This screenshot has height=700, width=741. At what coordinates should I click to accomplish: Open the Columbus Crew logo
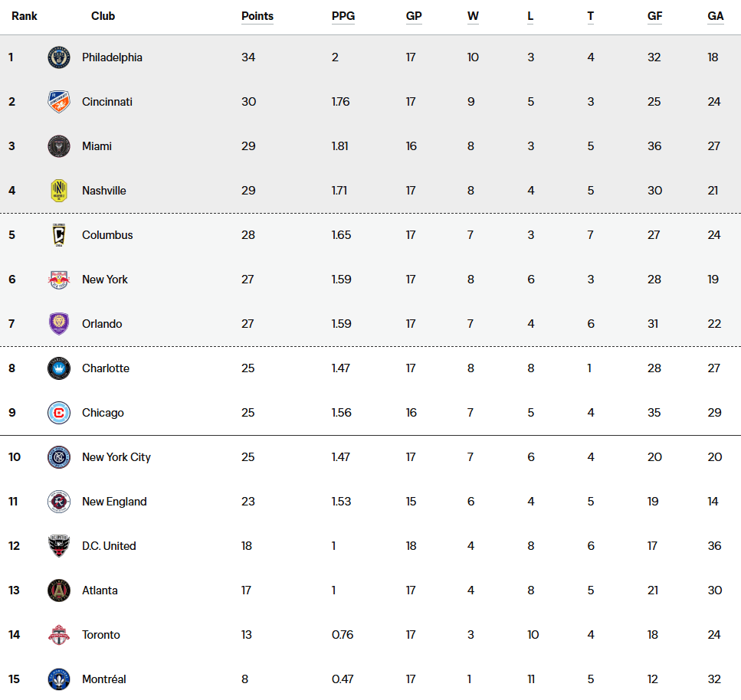59,235
